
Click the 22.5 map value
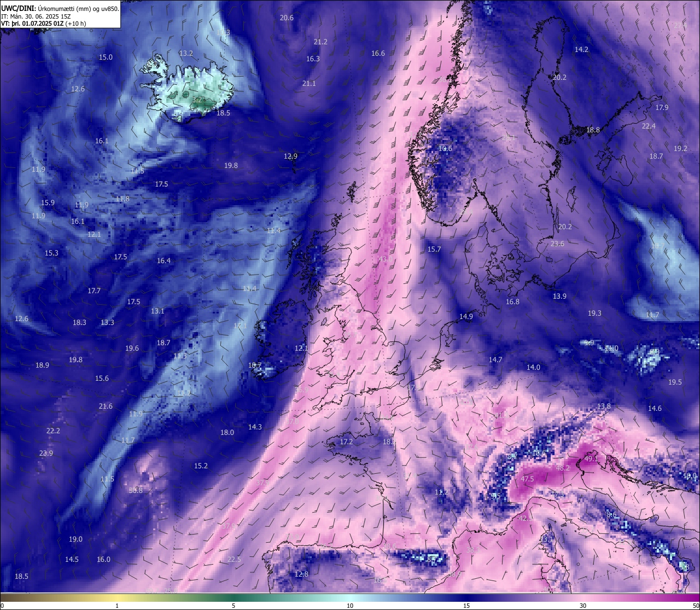[234, 560]
